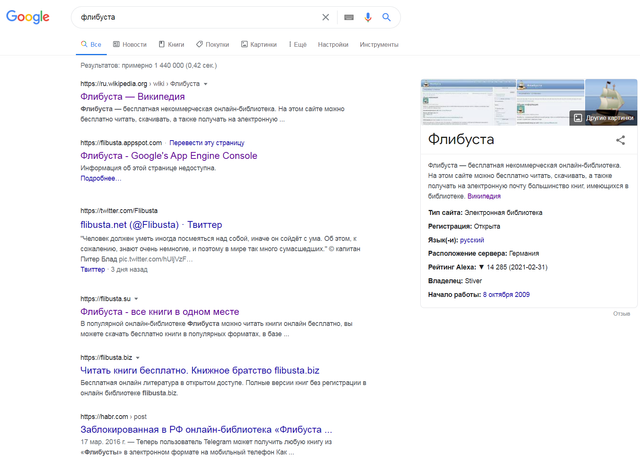
Task: Expand the flibusta.su result options arrow
Action: [x=135, y=299]
